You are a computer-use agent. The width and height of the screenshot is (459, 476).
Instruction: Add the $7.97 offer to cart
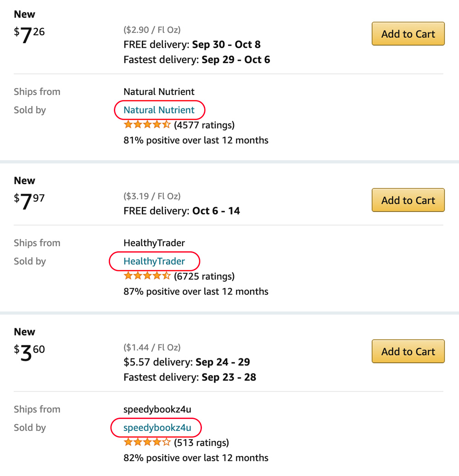tap(408, 200)
